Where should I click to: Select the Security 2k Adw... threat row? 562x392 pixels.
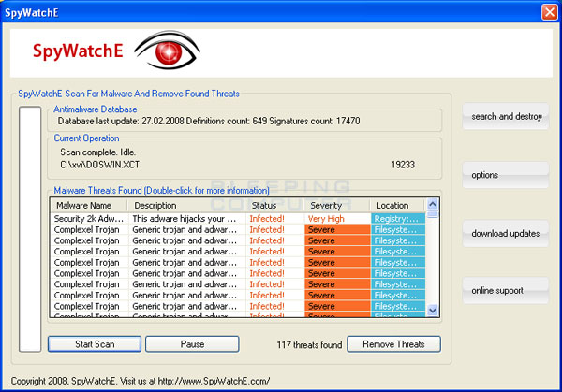coord(238,218)
